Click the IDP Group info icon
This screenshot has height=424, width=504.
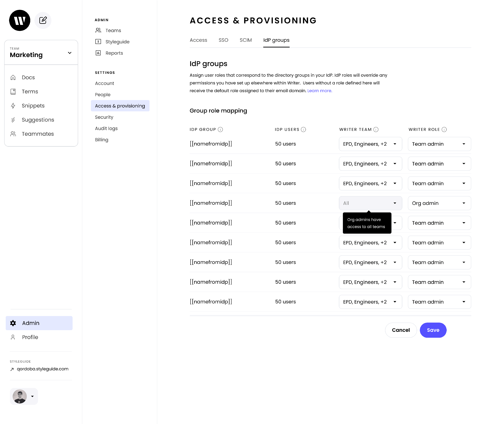click(220, 130)
